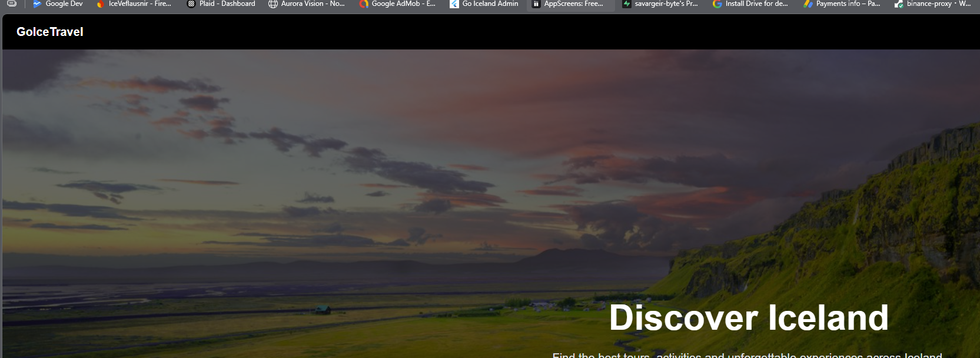This screenshot has height=358, width=980.
Task: Go to GoIceTravel home via logo
Action: click(50, 32)
